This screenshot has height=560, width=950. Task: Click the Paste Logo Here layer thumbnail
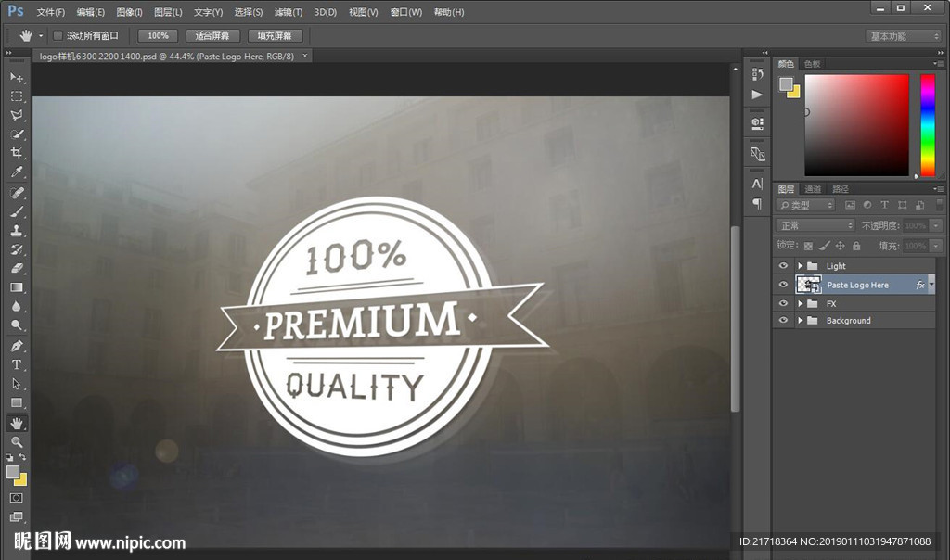click(x=808, y=285)
